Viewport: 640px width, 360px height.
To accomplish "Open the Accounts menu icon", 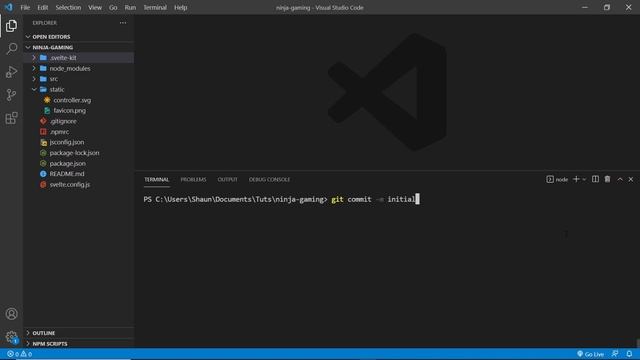I will tap(11, 313).
